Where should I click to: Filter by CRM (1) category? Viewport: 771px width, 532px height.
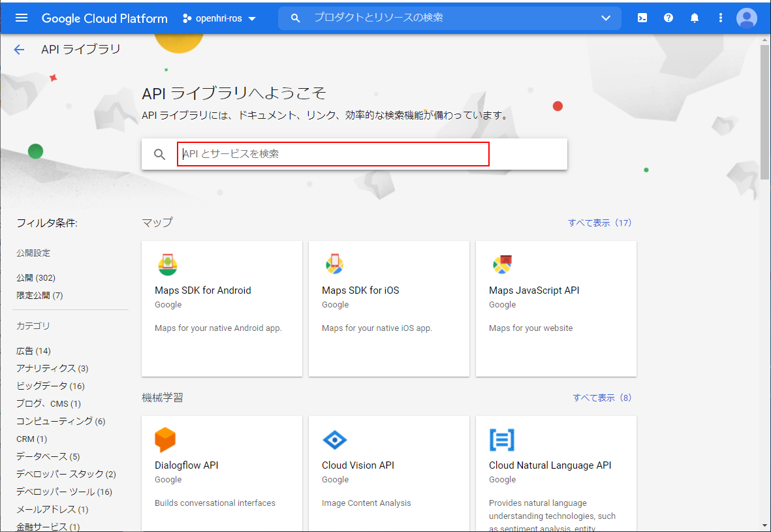tap(31, 439)
